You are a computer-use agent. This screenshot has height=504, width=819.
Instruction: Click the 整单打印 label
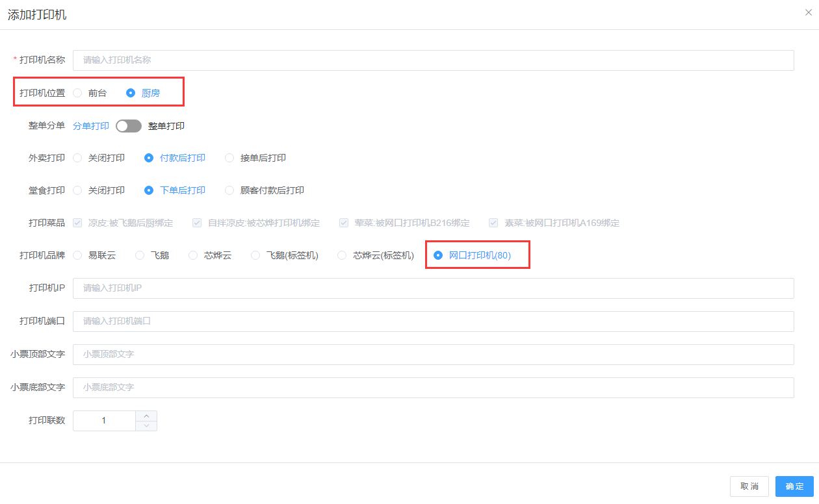[166, 126]
